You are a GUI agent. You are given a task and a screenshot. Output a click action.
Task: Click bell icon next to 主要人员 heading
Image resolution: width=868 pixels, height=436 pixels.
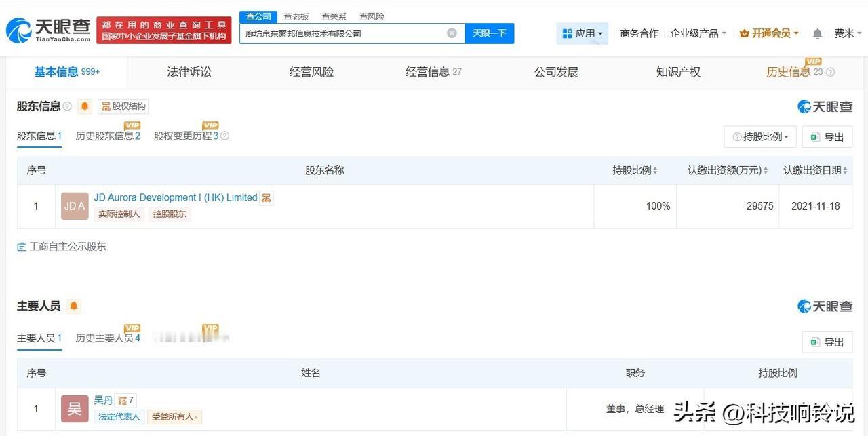coord(74,306)
